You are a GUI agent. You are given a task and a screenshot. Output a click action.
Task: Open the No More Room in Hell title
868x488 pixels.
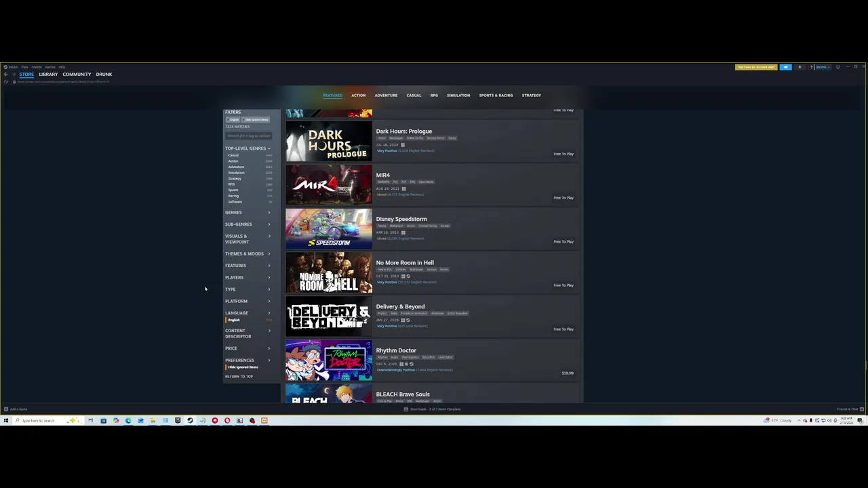405,262
